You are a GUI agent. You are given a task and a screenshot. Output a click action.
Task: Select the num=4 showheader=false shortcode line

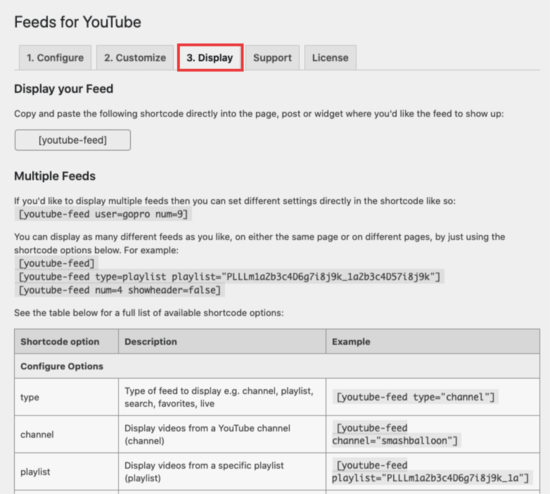pos(120,290)
